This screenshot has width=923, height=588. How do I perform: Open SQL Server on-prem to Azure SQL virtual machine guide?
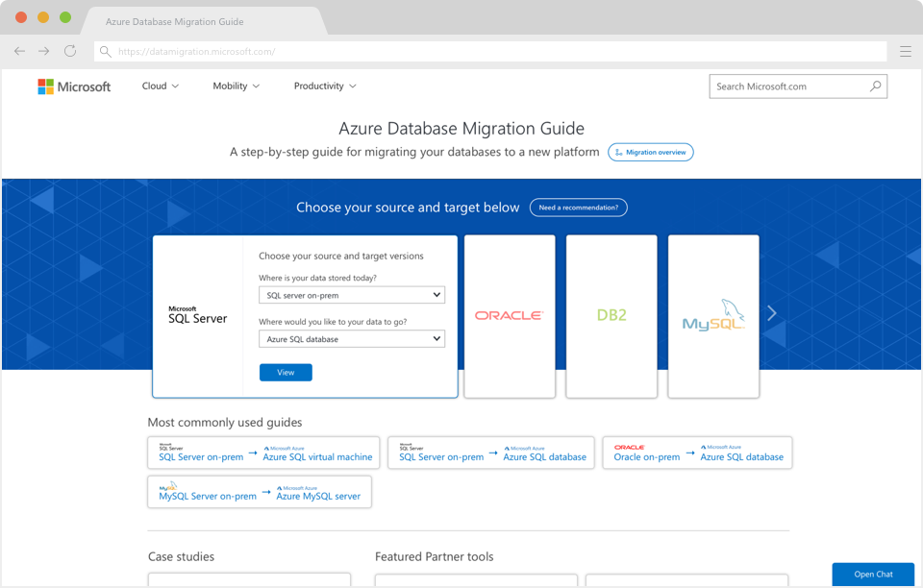pyautogui.click(x=263, y=453)
